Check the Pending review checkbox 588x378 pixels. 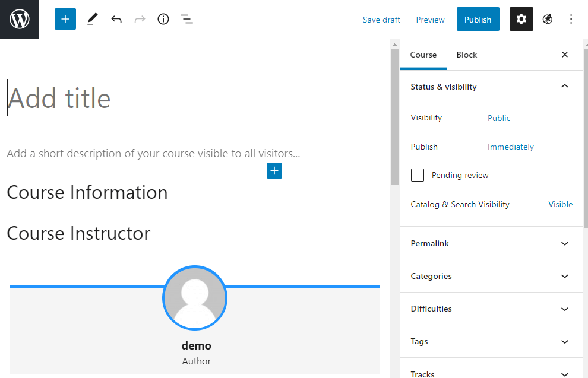pos(418,175)
